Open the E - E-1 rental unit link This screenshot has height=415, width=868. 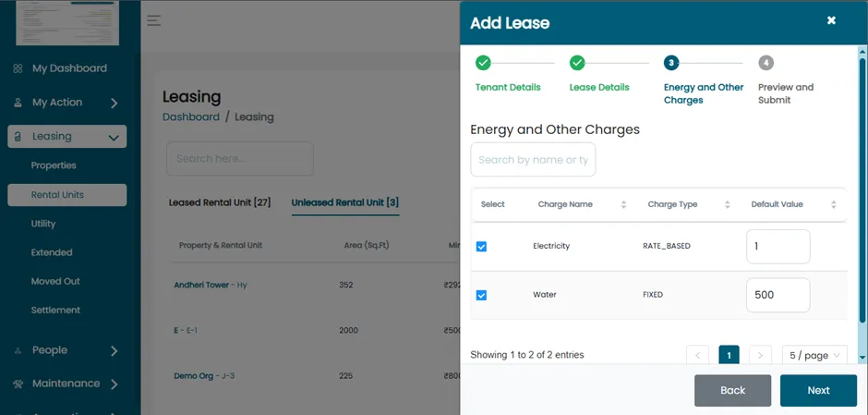pyautogui.click(x=186, y=330)
